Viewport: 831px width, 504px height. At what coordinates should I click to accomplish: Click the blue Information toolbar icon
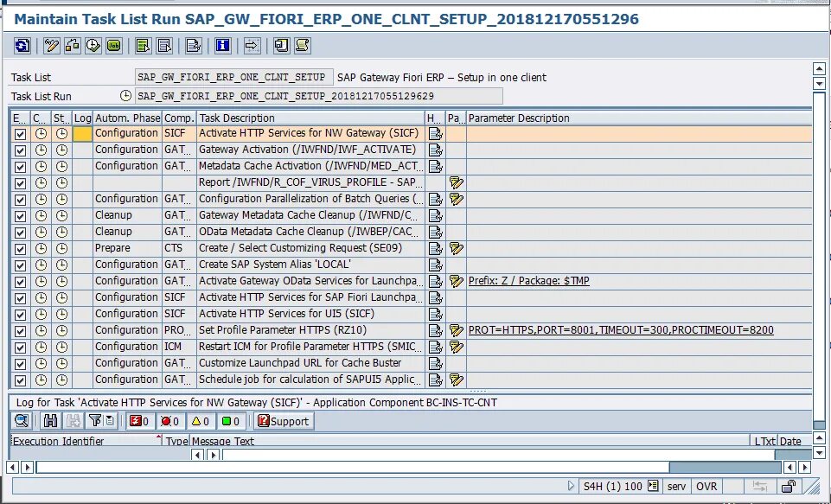(x=222, y=46)
